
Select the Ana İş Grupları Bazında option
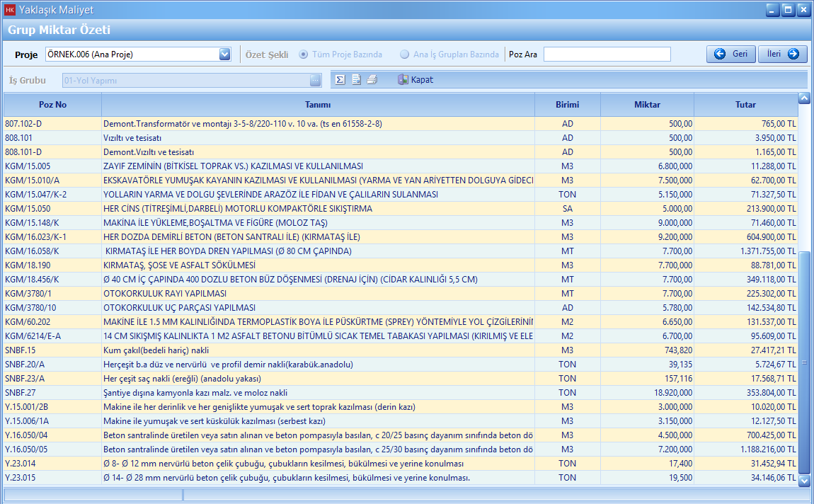click(x=405, y=55)
